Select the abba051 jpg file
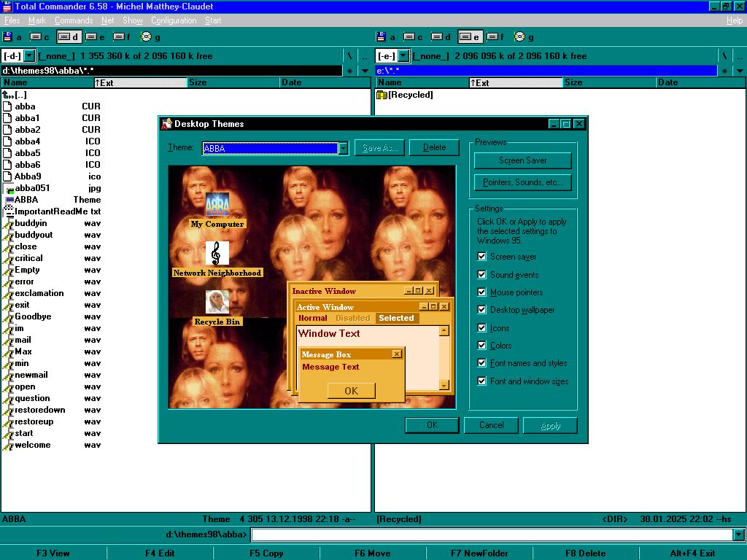 tap(32, 188)
